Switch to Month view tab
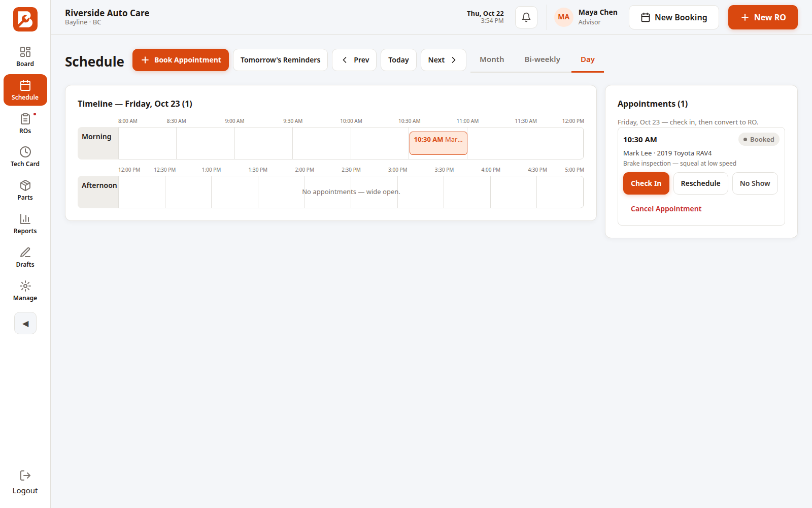 [x=492, y=59]
